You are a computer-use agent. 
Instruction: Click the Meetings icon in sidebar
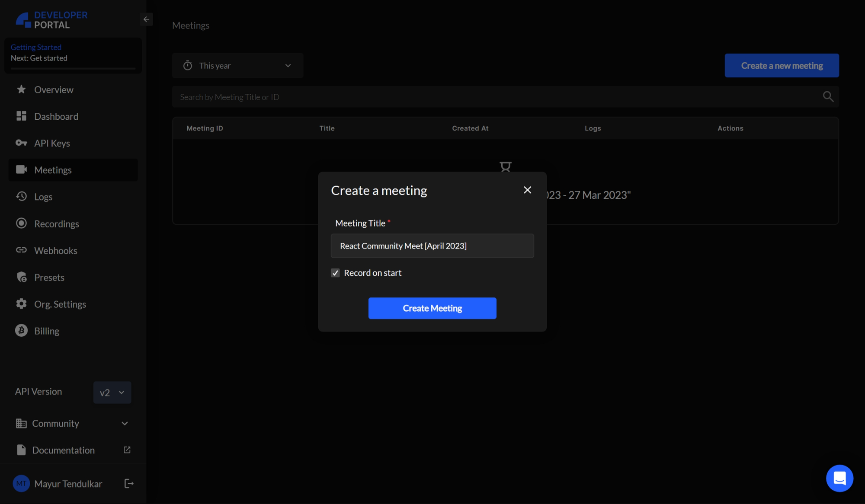point(21,170)
